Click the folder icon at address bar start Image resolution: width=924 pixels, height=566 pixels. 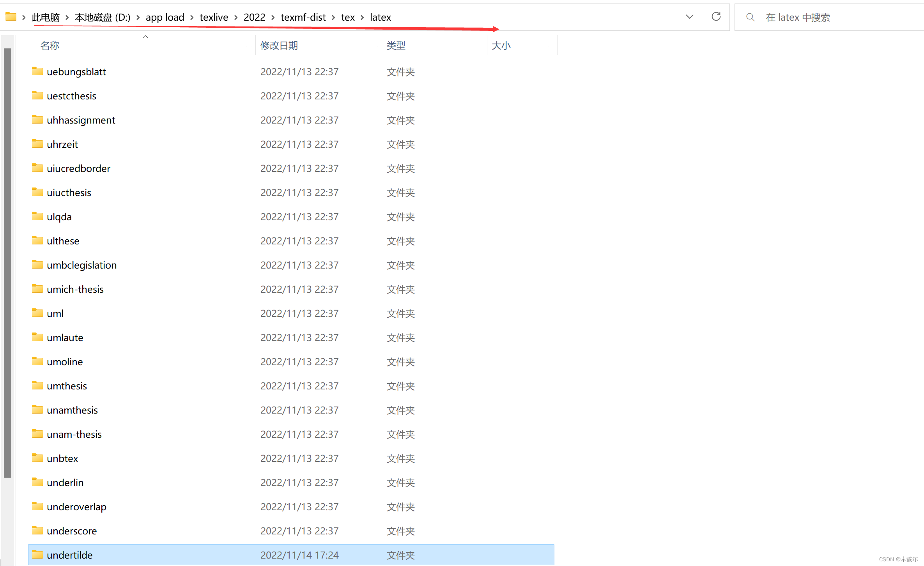(x=11, y=17)
